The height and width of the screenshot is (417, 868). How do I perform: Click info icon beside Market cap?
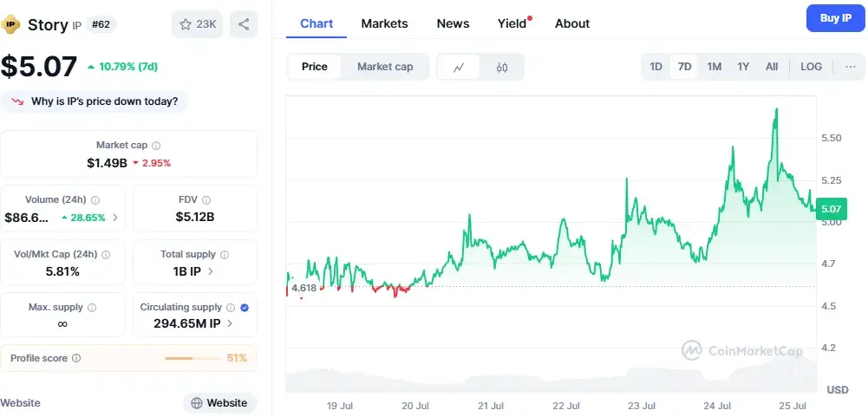[156, 145]
